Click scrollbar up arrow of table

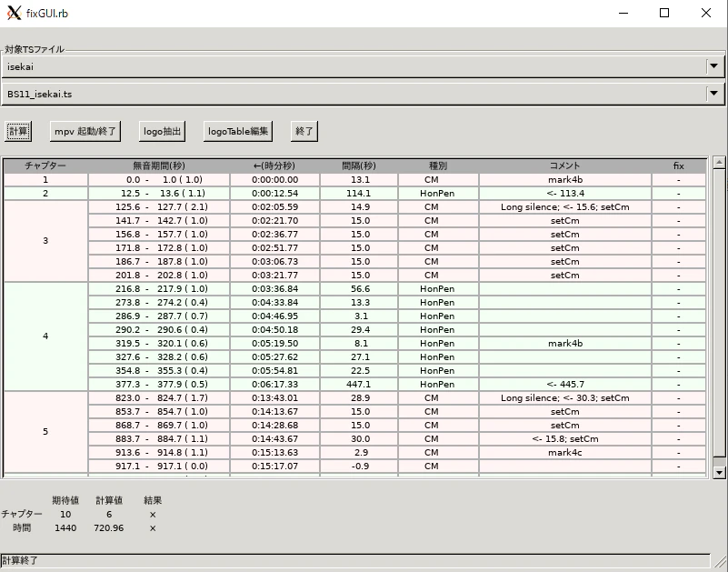click(x=719, y=162)
